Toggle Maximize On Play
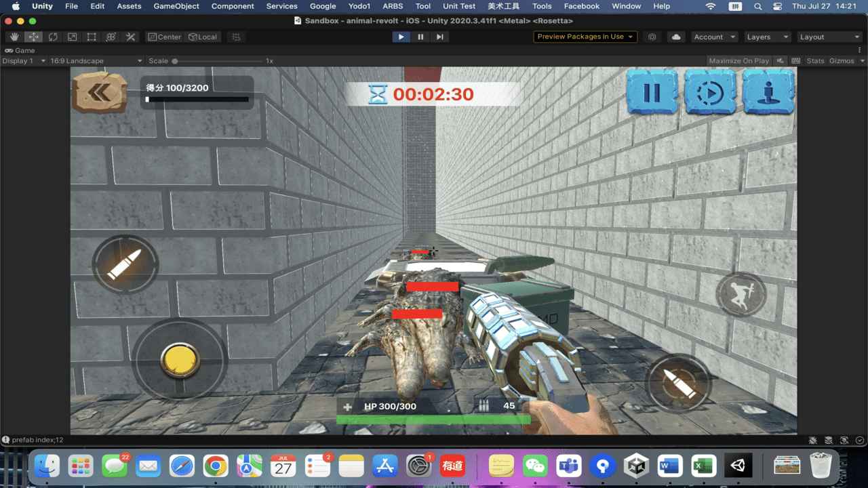This screenshot has height=488, width=868. click(x=738, y=60)
